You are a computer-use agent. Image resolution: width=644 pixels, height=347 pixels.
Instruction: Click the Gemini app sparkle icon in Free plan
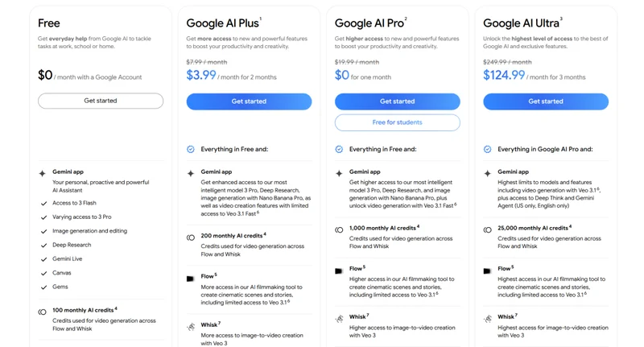[43, 173]
